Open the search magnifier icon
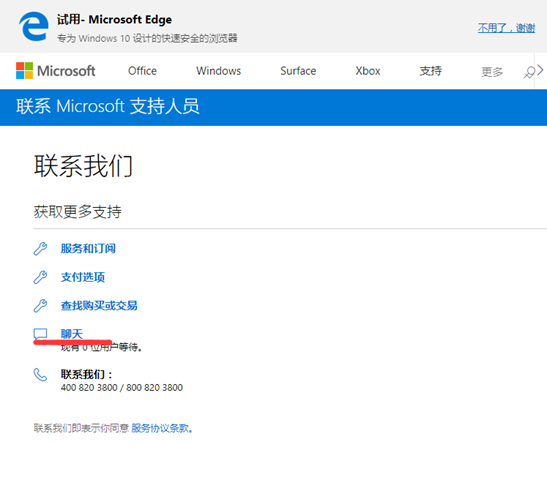 529,72
